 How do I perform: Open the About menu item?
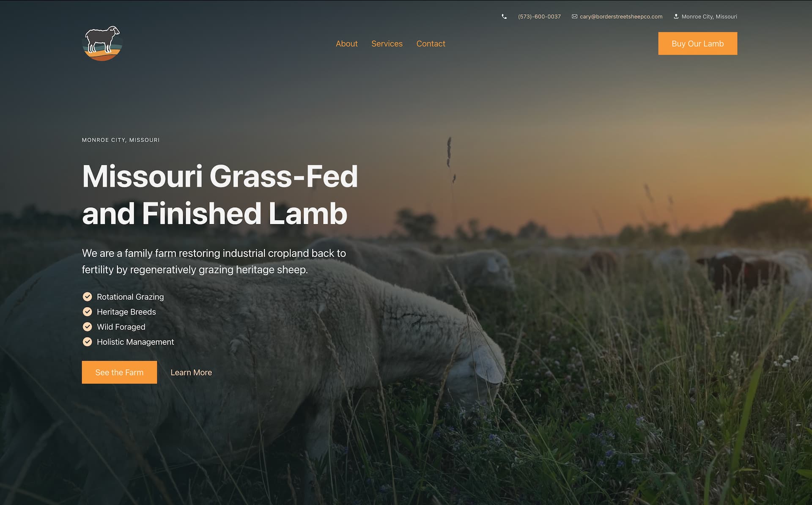346,44
